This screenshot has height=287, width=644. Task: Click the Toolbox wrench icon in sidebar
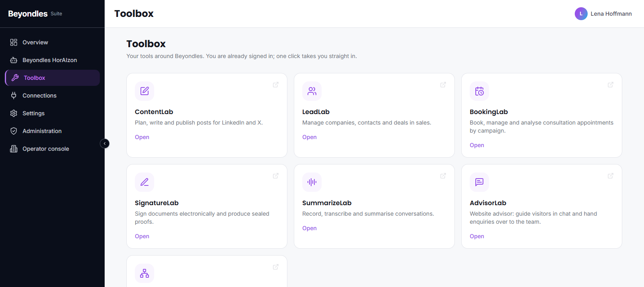point(15,78)
